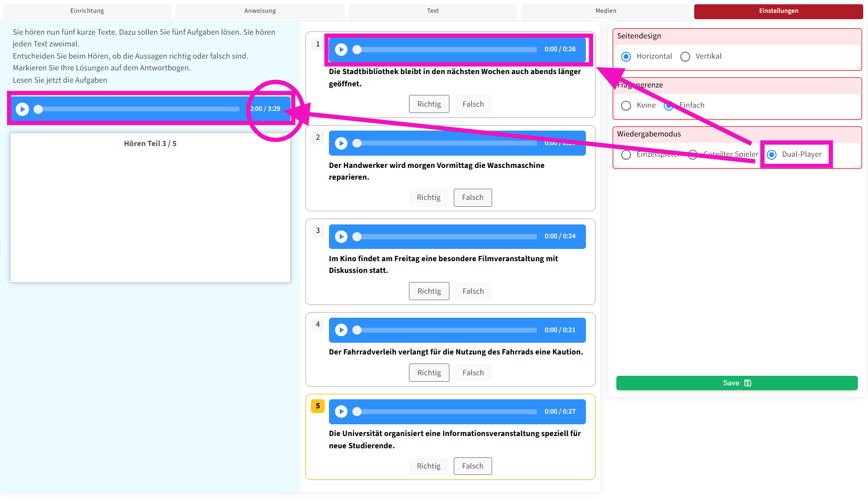Open the Einrichtung tab

87,11
